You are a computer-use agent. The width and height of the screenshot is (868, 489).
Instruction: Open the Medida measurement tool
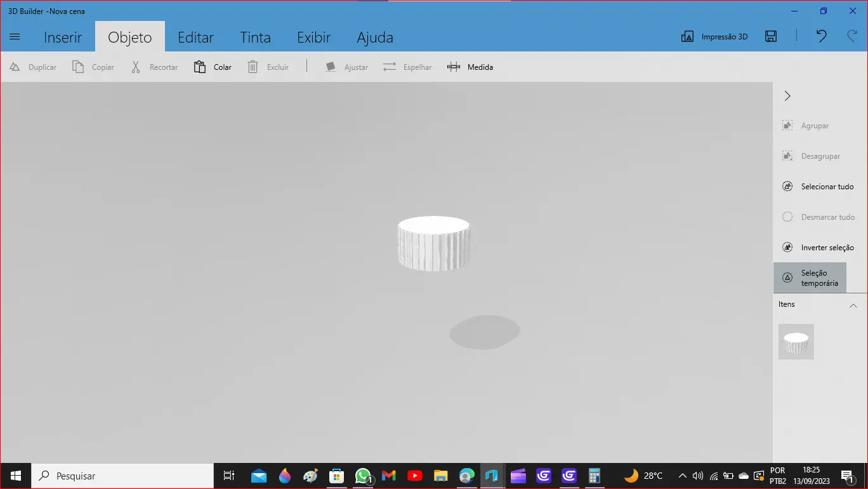[x=470, y=67]
